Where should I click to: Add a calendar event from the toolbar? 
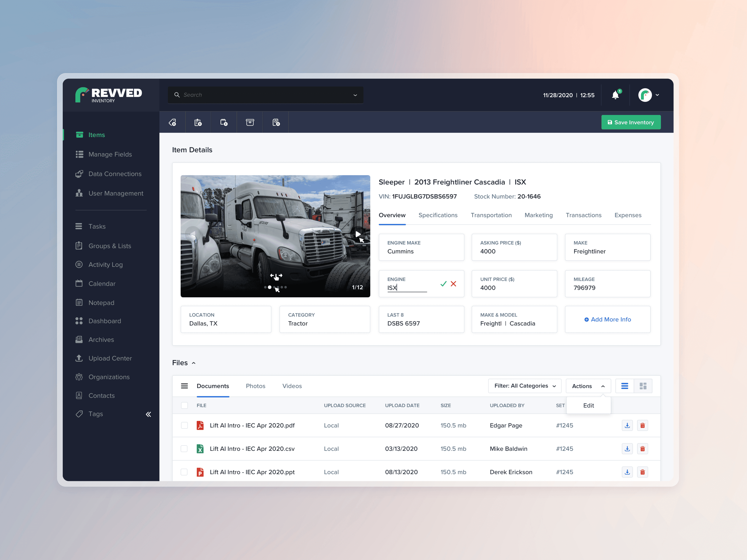(x=224, y=122)
